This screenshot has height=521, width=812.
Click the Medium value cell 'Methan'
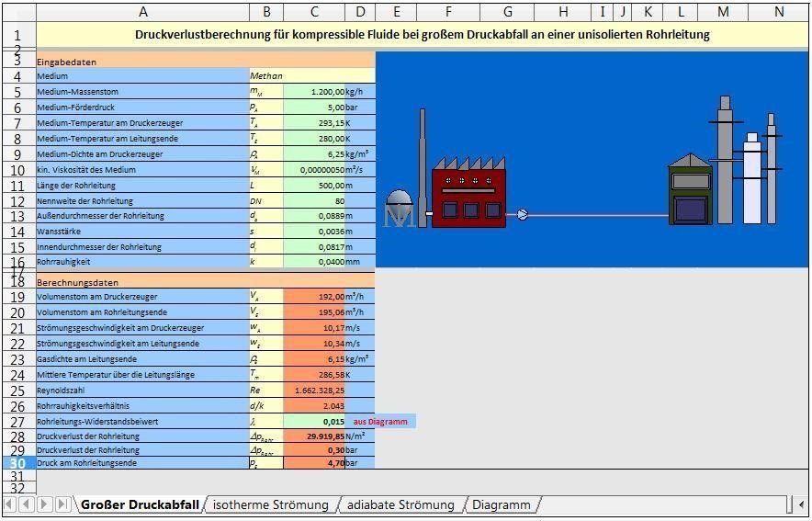point(312,75)
